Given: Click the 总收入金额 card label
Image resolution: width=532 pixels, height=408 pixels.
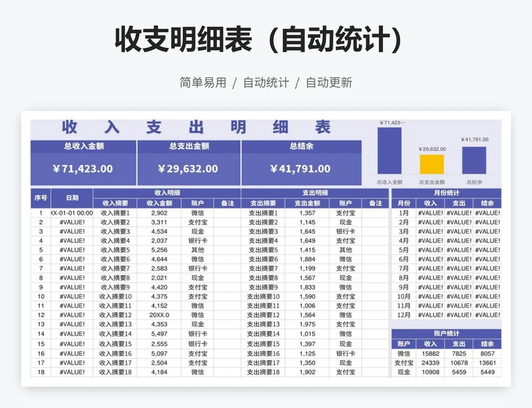Looking at the screenshot, I should tap(84, 146).
